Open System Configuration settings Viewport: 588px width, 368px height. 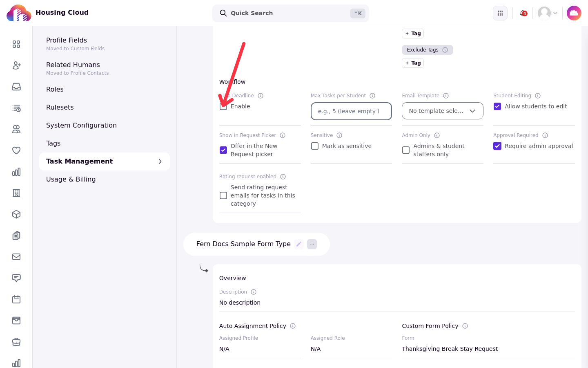105,126
